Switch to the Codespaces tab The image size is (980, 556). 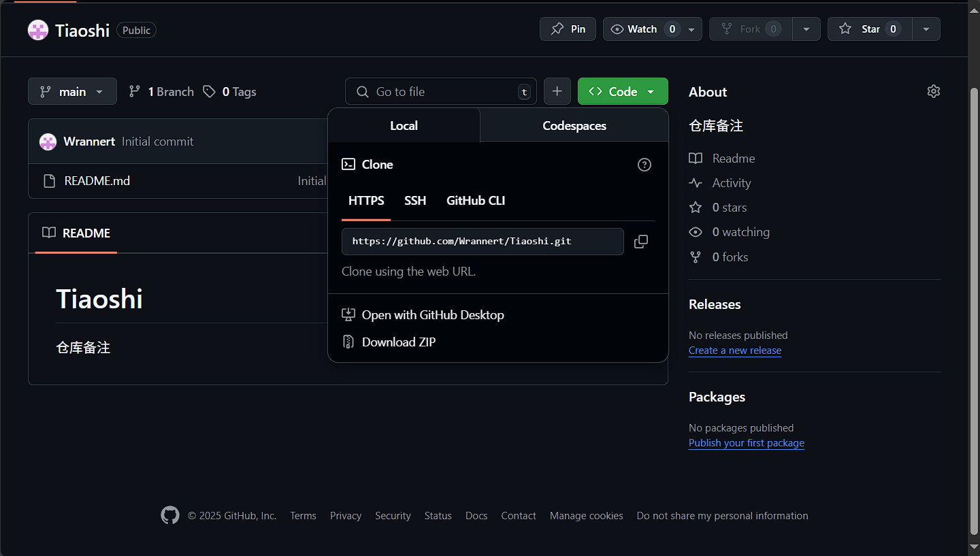click(574, 125)
